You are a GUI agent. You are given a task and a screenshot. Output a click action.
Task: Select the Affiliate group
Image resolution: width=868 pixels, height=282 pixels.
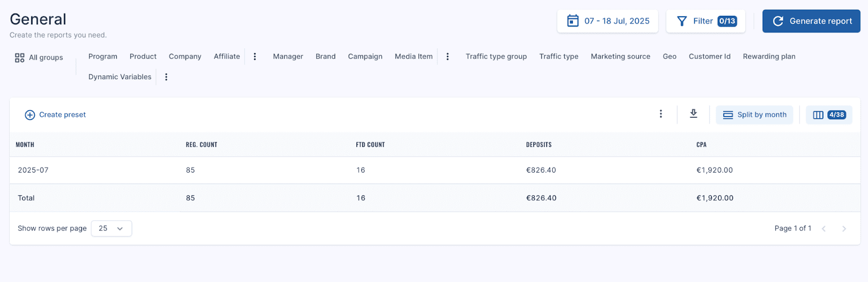pos(227,56)
